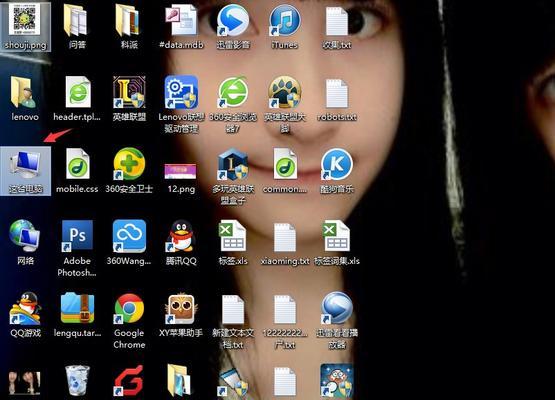Click the label text Google Chrome
This screenshot has width=555, height=400.
pos(129,339)
